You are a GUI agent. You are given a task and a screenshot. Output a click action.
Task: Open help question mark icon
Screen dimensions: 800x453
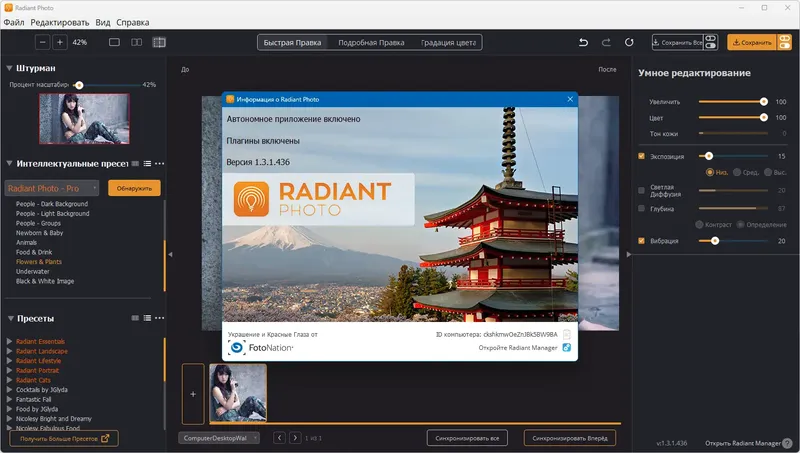(x=788, y=443)
